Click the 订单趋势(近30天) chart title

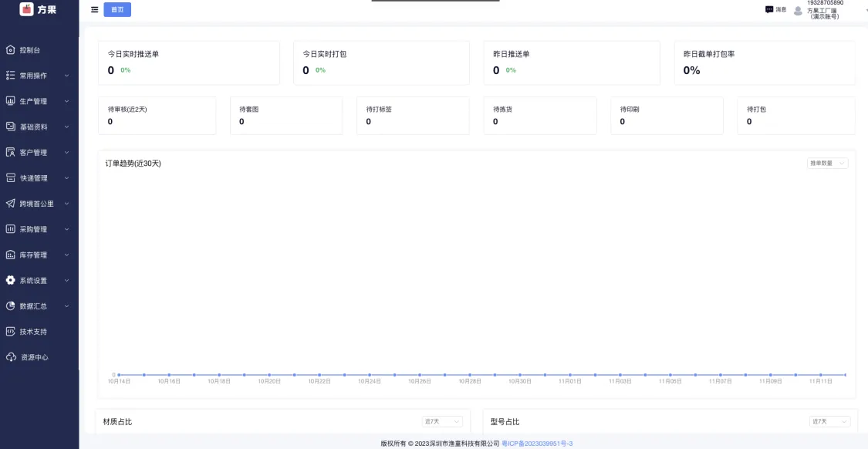point(133,164)
